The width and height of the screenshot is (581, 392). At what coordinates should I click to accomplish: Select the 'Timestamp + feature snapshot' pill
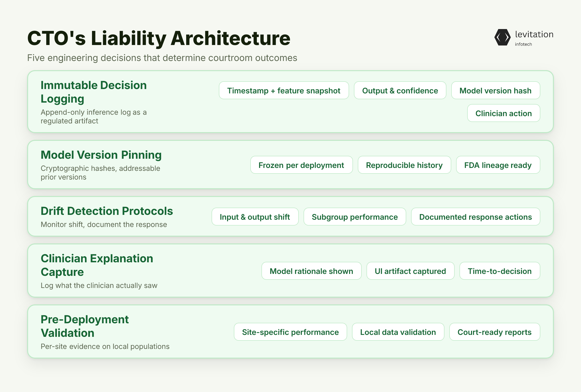pos(284,90)
